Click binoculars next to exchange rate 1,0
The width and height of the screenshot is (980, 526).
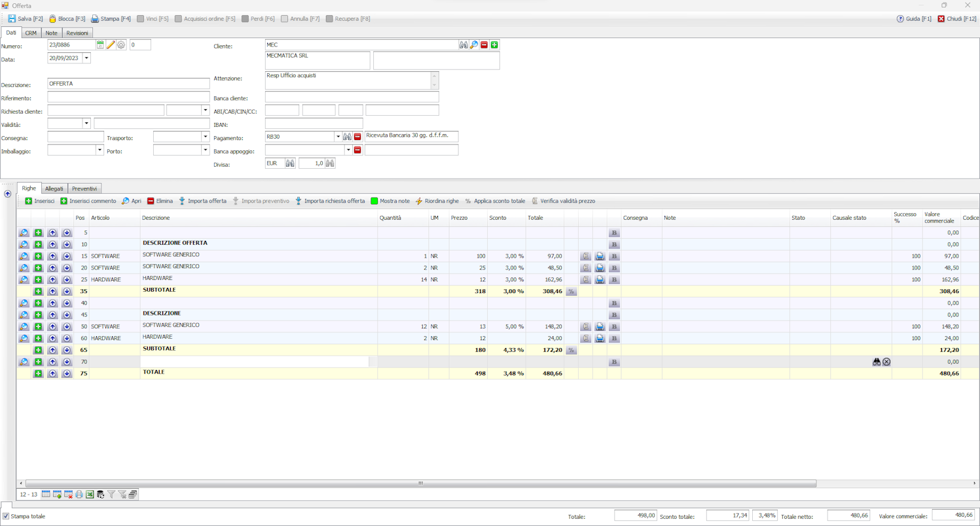(x=330, y=163)
